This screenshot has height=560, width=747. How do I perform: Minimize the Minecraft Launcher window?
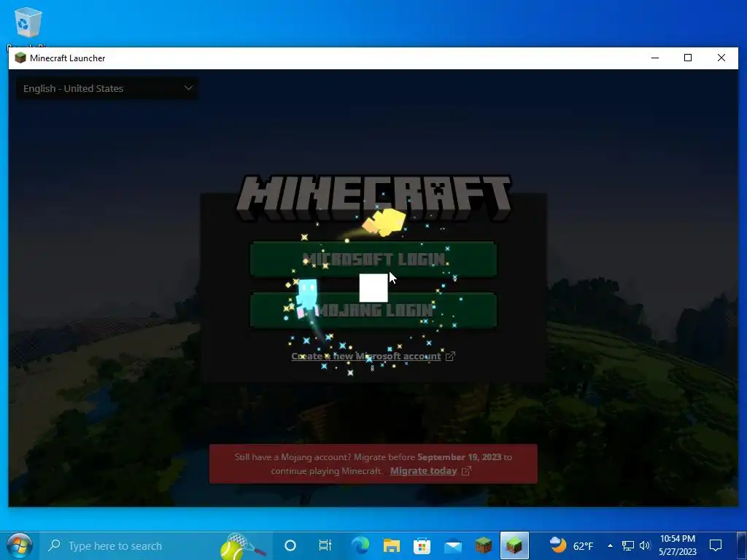click(x=655, y=58)
